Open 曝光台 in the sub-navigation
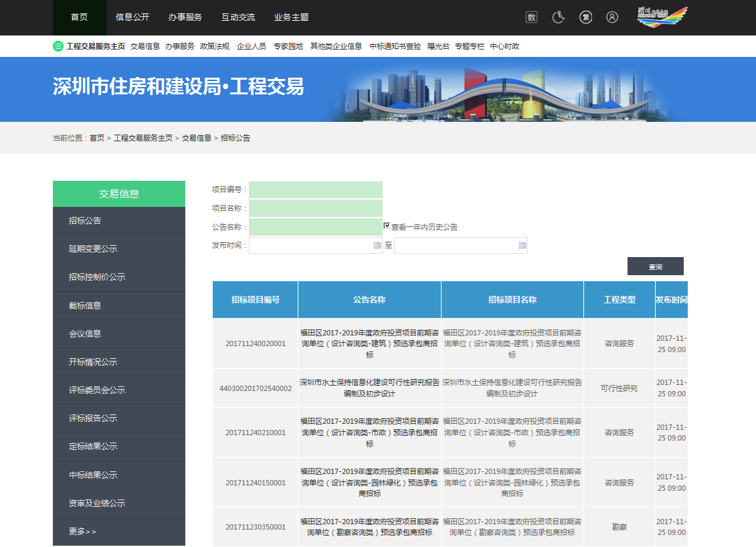The width and height of the screenshot is (756, 547). (x=438, y=46)
